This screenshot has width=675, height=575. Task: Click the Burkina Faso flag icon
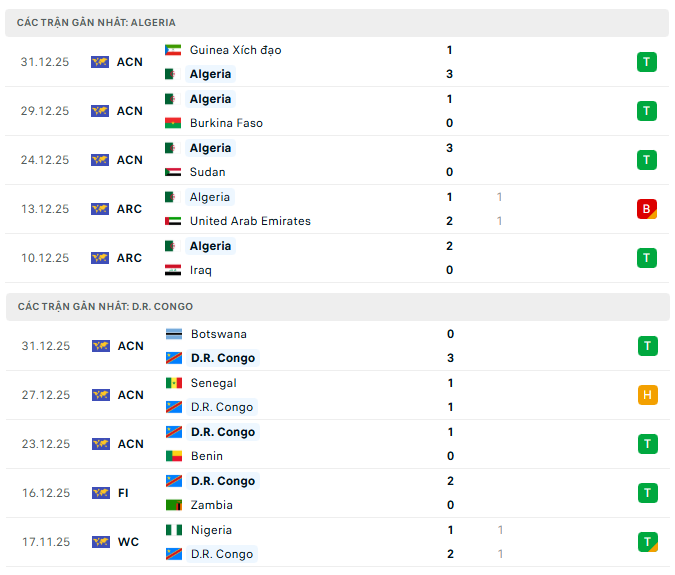click(x=172, y=123)
